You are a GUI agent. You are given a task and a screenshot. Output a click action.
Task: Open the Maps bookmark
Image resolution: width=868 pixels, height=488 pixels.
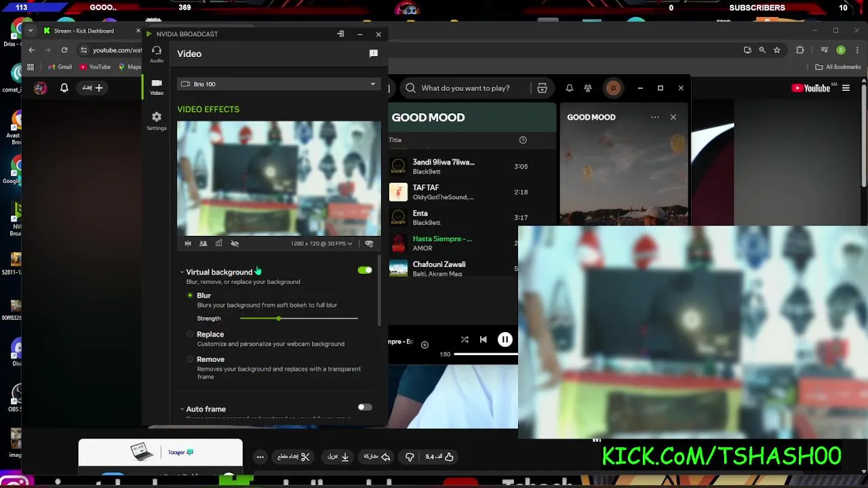[130, 67]
